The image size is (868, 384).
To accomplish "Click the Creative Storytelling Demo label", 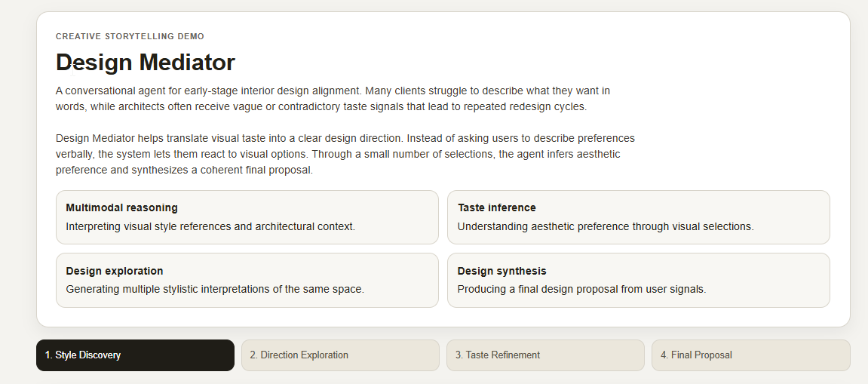I will coord(130,36).
